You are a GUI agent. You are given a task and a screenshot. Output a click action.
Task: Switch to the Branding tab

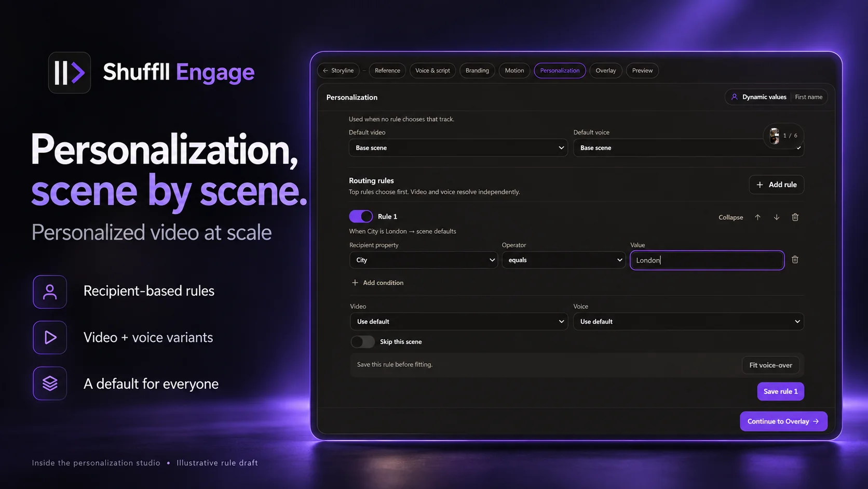477,71
